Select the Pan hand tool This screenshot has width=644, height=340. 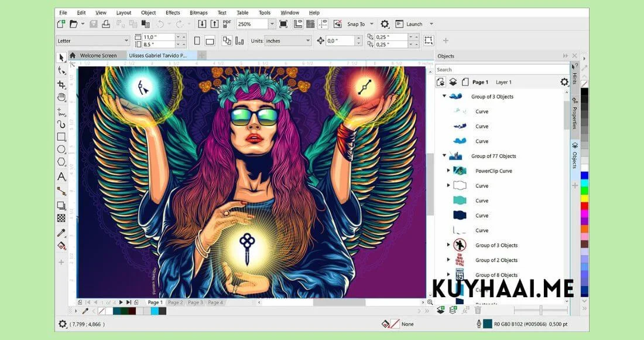click(61, 97)
